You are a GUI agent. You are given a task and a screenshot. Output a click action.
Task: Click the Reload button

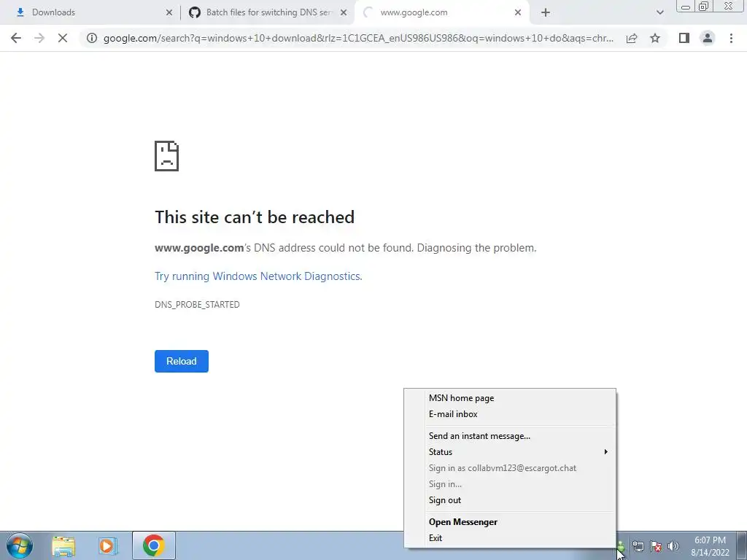click(x=182, y=361)
